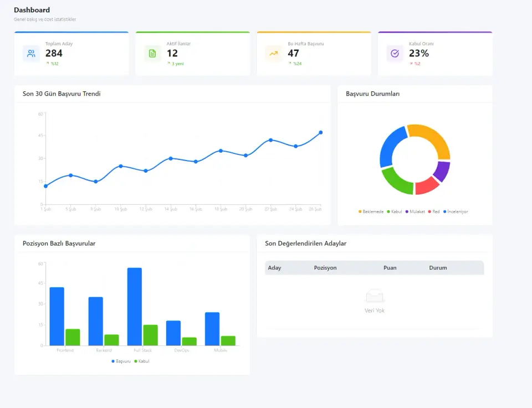The height and width of the screenshot is (408, 532).
Task: Click the up arrow next to 3 yeni
Action: [x=168, y=63]
